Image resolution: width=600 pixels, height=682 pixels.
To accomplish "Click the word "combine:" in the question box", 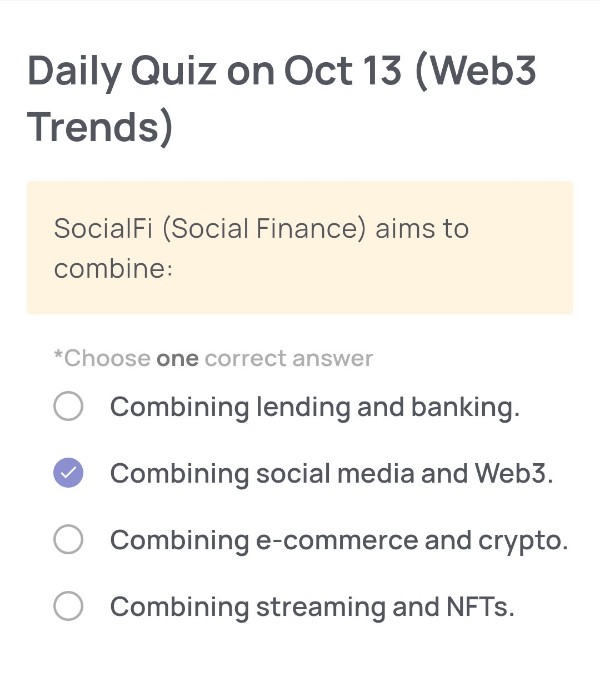I will click(114, 269).
